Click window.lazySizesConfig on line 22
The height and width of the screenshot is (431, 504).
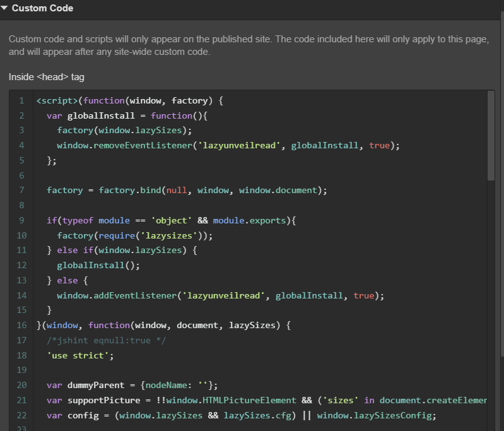[x=377, y=415]
